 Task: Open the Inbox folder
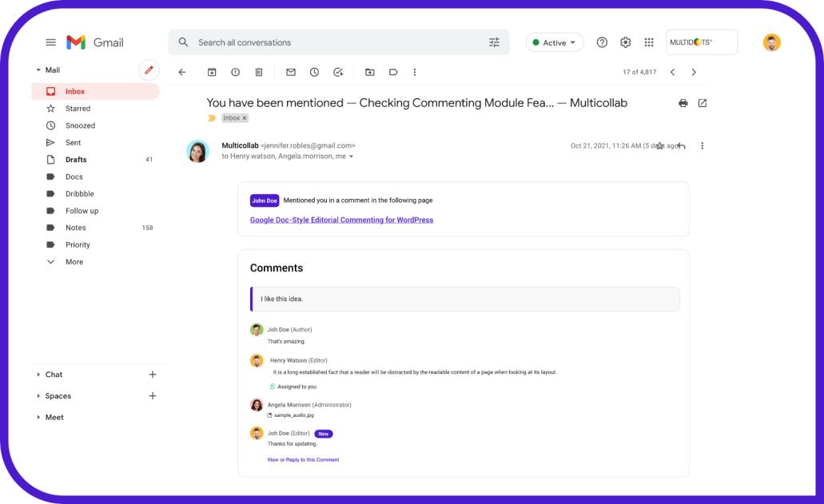tap(96, 91)
